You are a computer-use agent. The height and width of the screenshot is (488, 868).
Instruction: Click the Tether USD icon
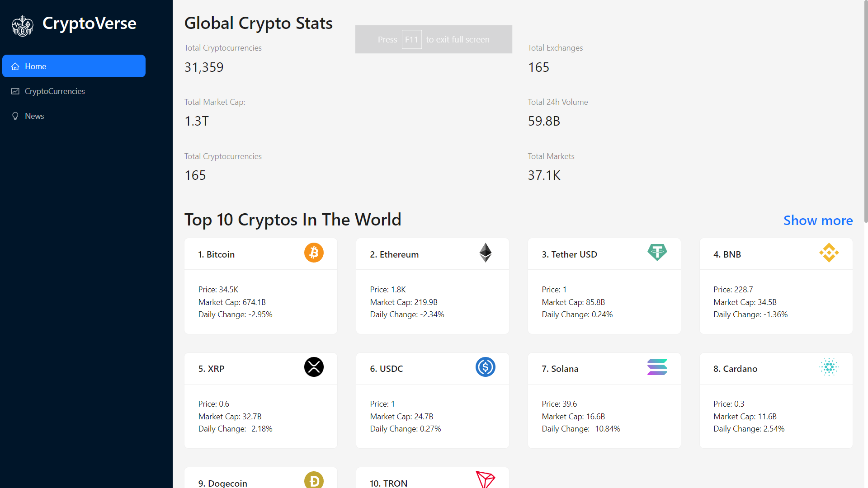(x=657, y=252)
